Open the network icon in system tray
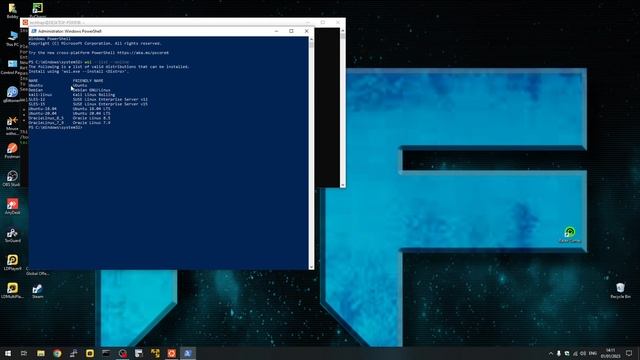 tap(575, 353)
